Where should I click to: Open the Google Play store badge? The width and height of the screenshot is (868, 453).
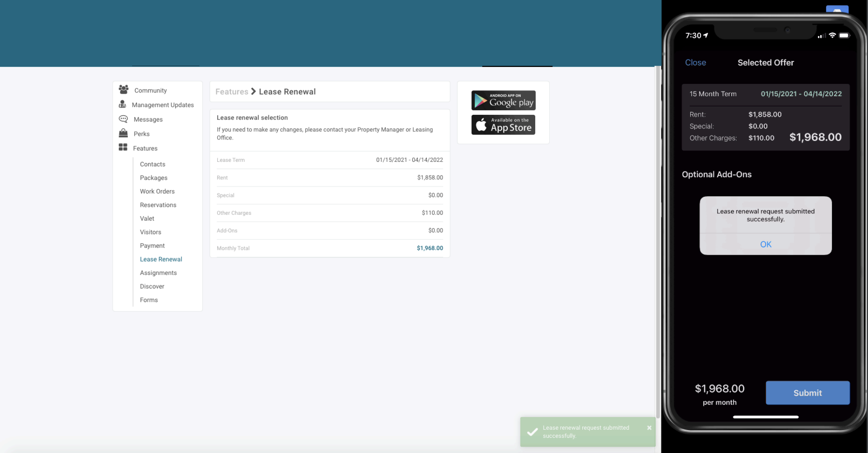click(503, 100)
